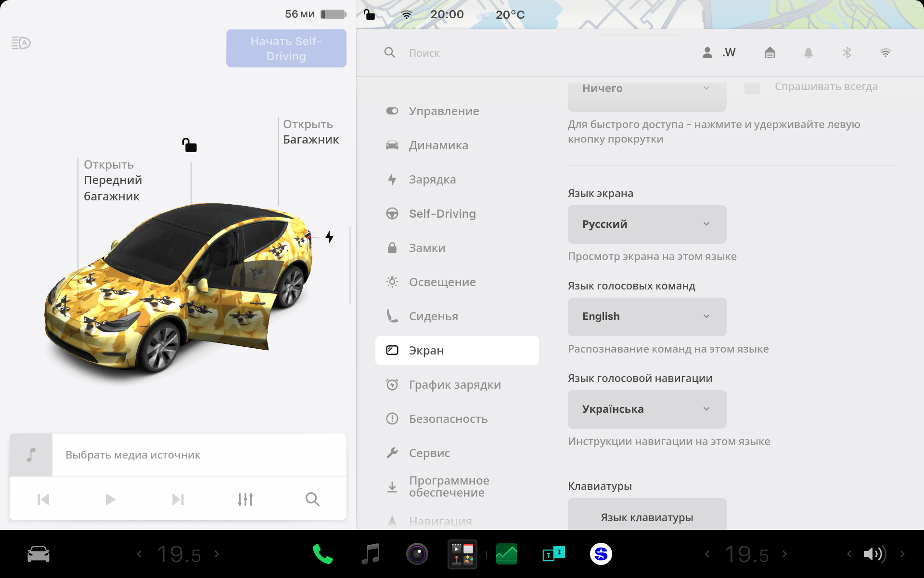
Task: Increase volume with right arrow
Action: [902, 554]
